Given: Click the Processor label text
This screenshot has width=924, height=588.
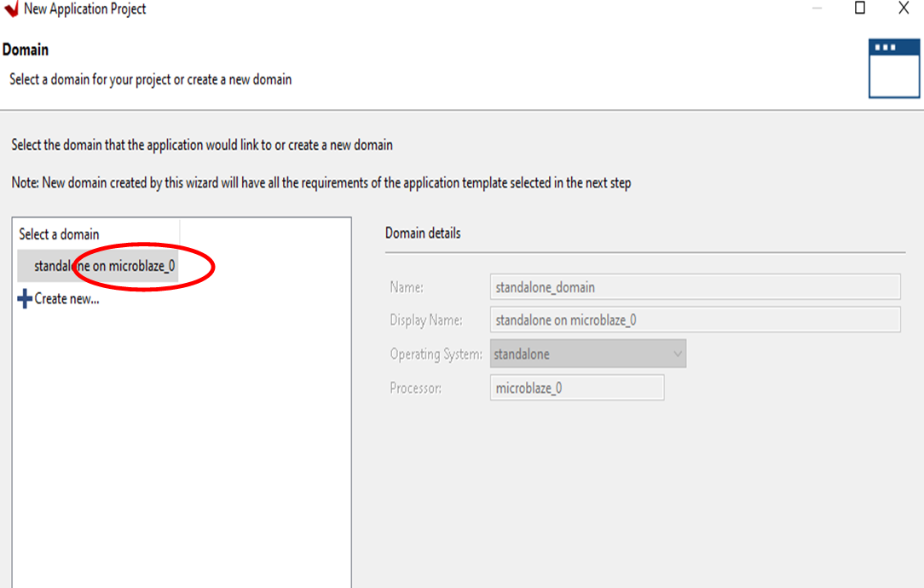Looking at the screenshot, I should pos(416,388).
